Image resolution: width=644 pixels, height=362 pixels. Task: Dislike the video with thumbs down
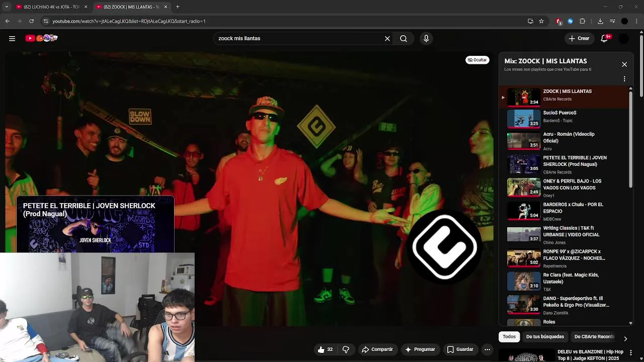click(x=346, y=349)
